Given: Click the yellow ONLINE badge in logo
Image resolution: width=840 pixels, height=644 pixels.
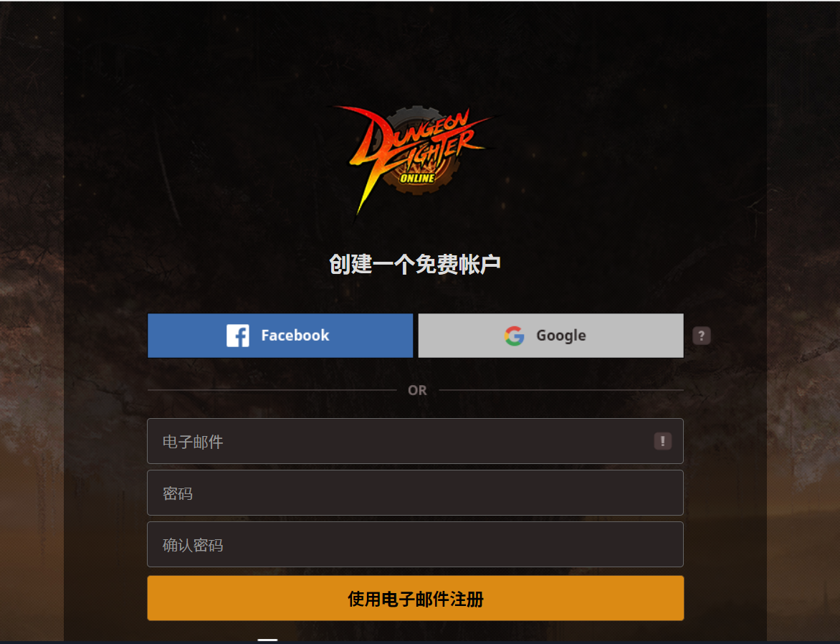Looking at the screenshot, I should point(417,178).
